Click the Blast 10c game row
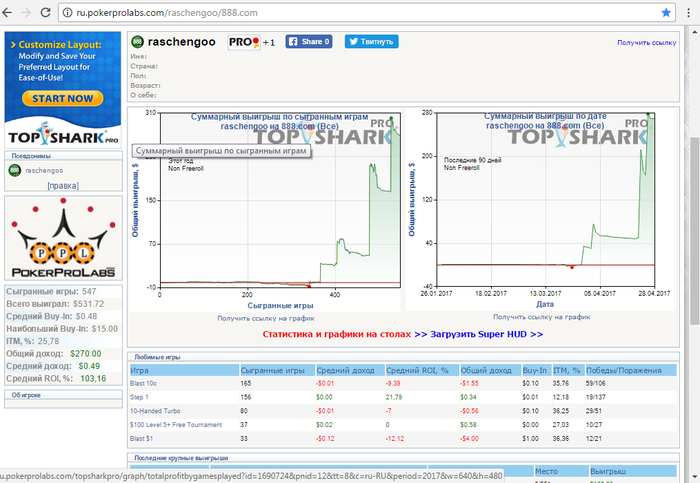 pos(403,383)
